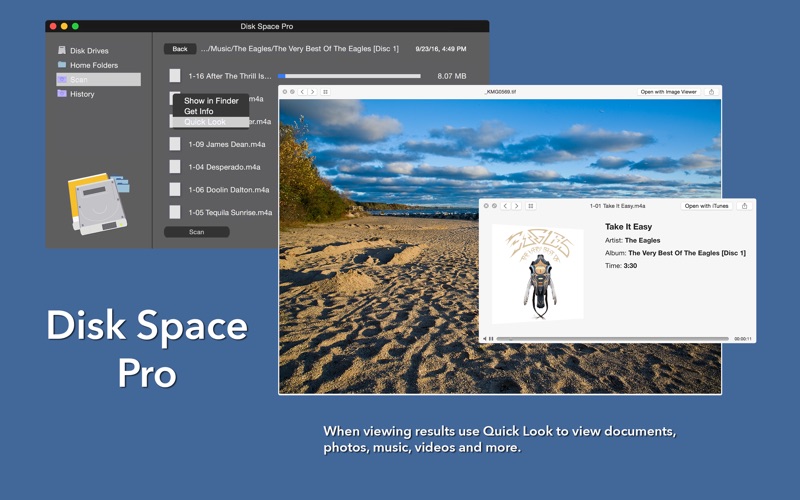This screenshot has height=500, width=800.
Task: Seek in the audio playback progress bar
Action: tap(612, 339)
